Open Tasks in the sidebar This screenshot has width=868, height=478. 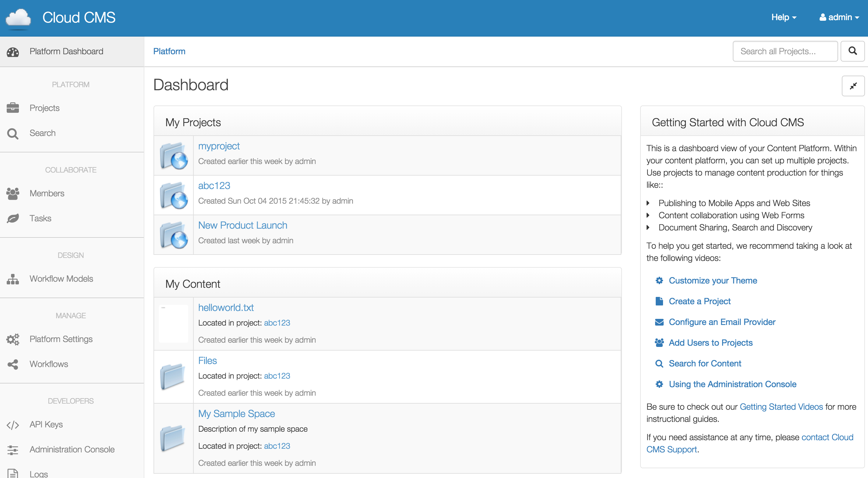click(x=72, y=219)
